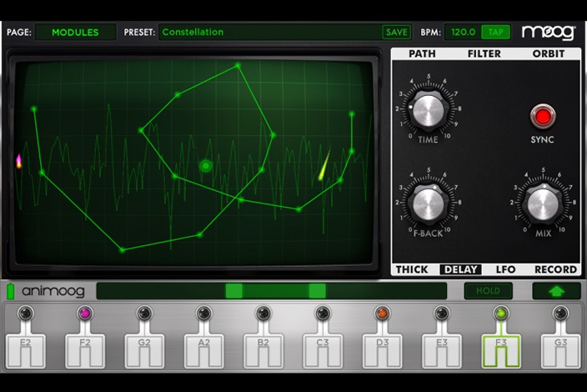Open the PAGE selector showing MODULES
587x392 pixels.
tap(75, 33)
